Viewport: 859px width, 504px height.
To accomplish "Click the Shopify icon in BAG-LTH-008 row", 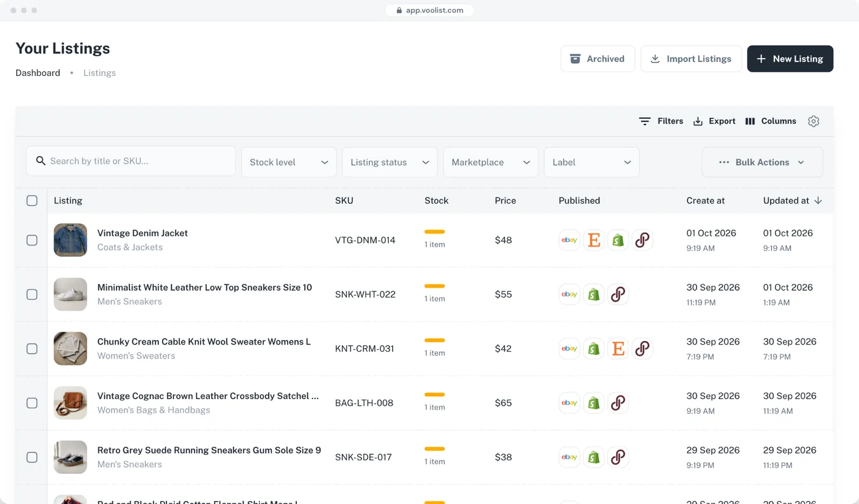I will coord(594,403).
